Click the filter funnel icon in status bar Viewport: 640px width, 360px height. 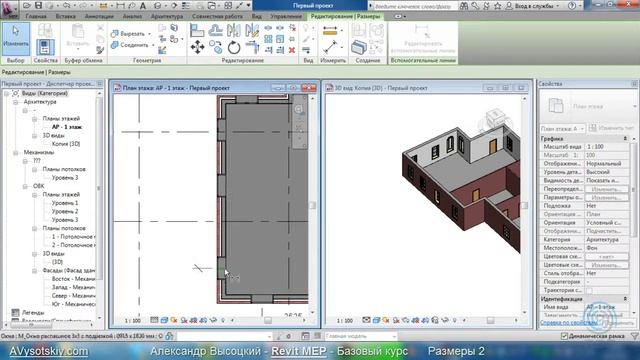634,336
